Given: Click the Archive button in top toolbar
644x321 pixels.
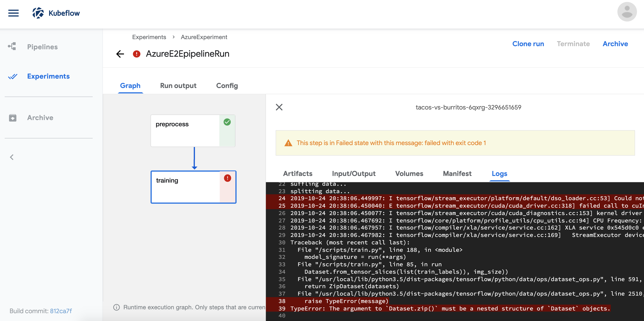Looking at the screenshot, I should [x=615, y=44].
